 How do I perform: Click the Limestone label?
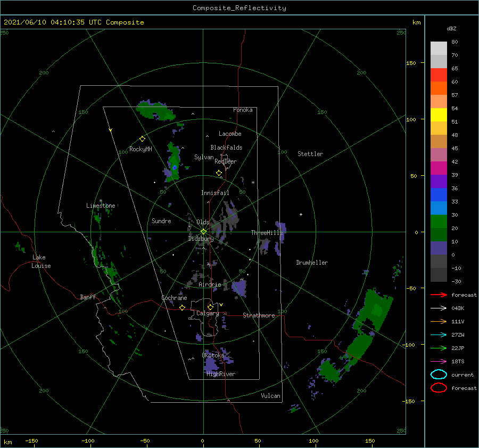(101, 206)
